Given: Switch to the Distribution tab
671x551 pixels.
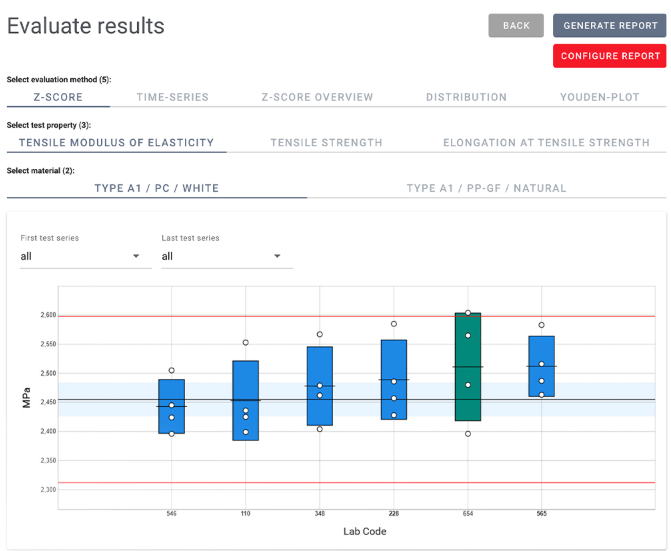Looking at the screenshot, I should click(x=466, y=97).
